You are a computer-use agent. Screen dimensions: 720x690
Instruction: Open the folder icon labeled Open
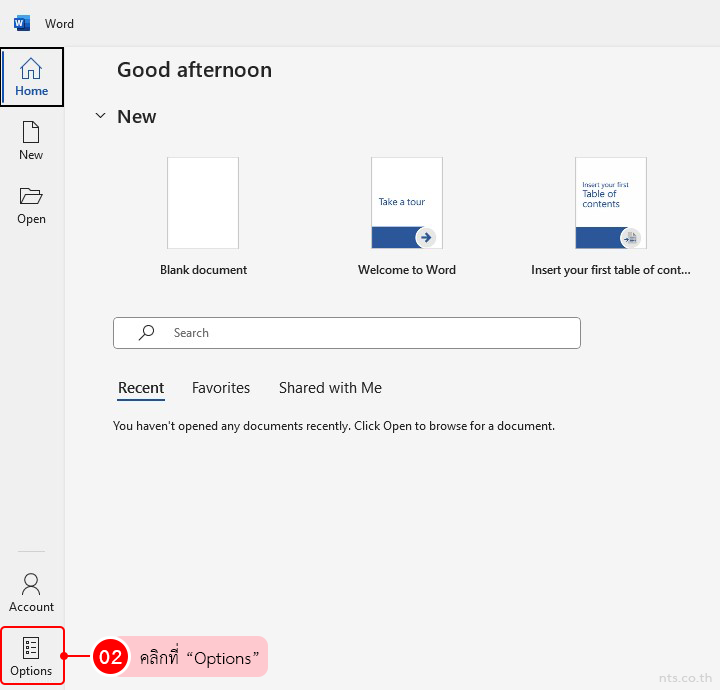point(31,196)
